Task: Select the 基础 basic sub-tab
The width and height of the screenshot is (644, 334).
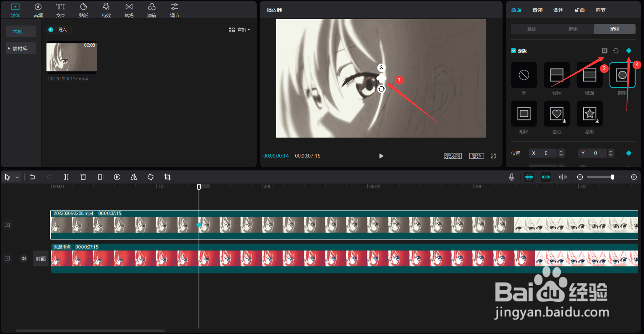Action: (532, 29)
